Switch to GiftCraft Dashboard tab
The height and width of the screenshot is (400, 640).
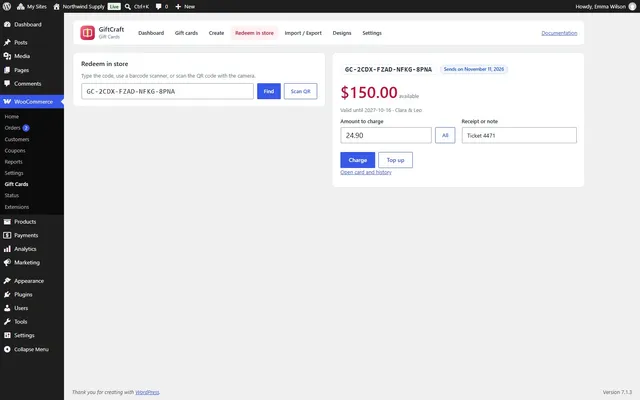151,33
